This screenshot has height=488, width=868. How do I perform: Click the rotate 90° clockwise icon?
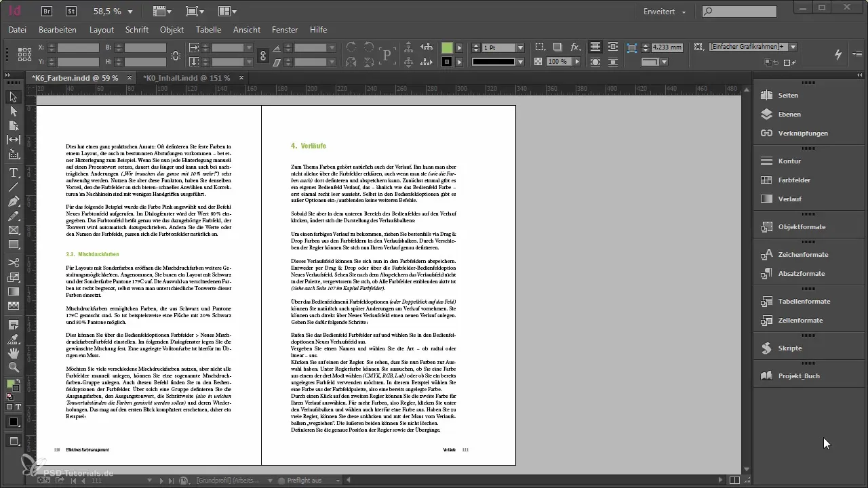click(x=351, y=47)
